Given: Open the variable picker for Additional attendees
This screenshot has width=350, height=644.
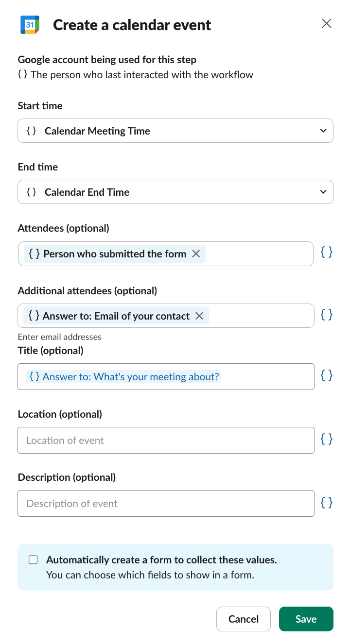Looking at the screenshot, I should tap(326, 315).
